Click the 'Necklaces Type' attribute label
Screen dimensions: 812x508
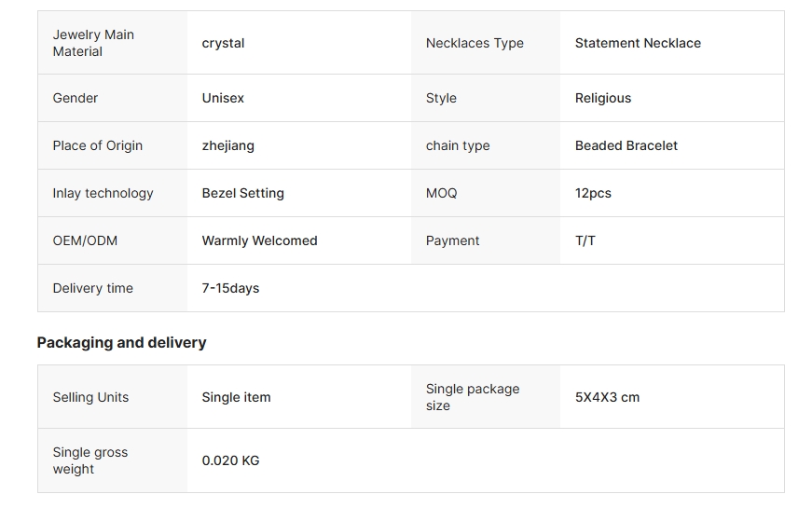pyautogui.click(x=475, y=43)
